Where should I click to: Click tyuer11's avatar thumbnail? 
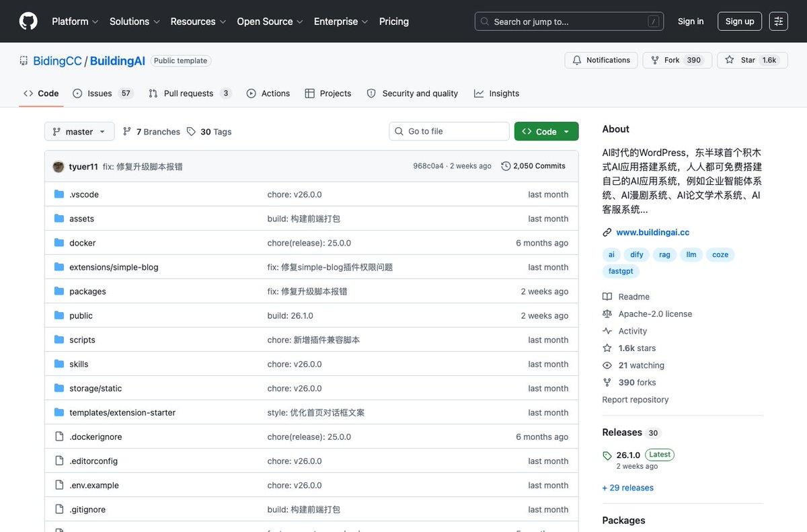click(x=59, y=166)
